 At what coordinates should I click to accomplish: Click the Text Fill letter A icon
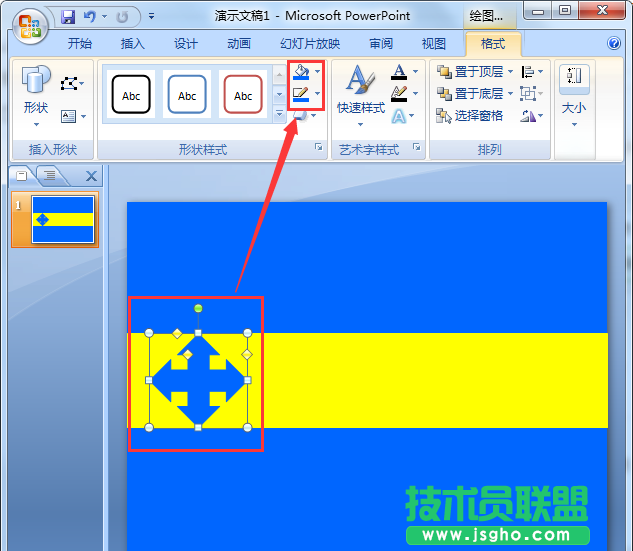[400, 72]
